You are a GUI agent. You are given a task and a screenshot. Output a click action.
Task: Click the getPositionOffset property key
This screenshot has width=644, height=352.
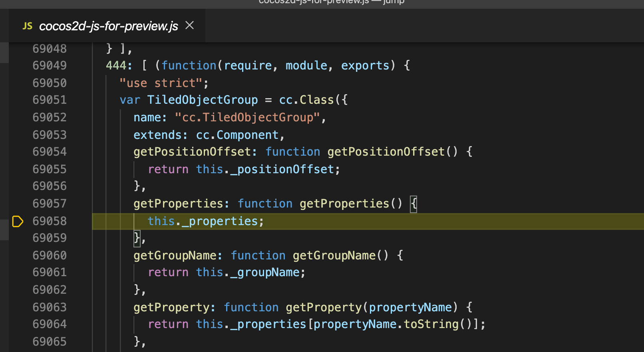[x=192, y=152]
